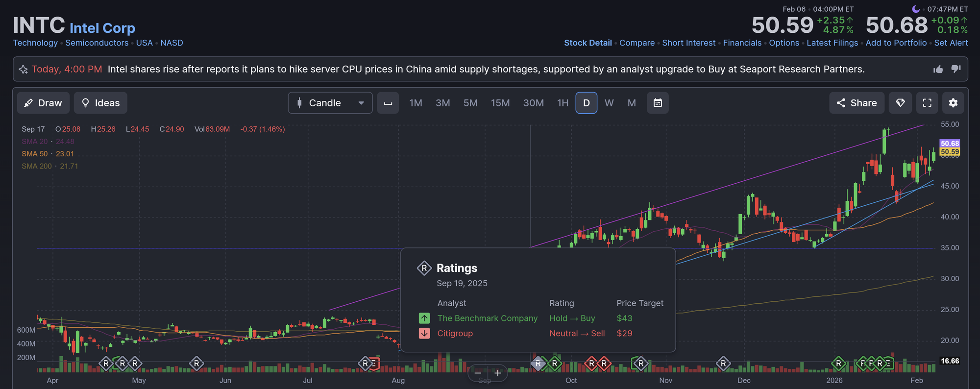Image resolution: width=980 pixels, height=389 pixels.
Task: Open the Candle chart type dropdown
Action: [x=330, y=103]
